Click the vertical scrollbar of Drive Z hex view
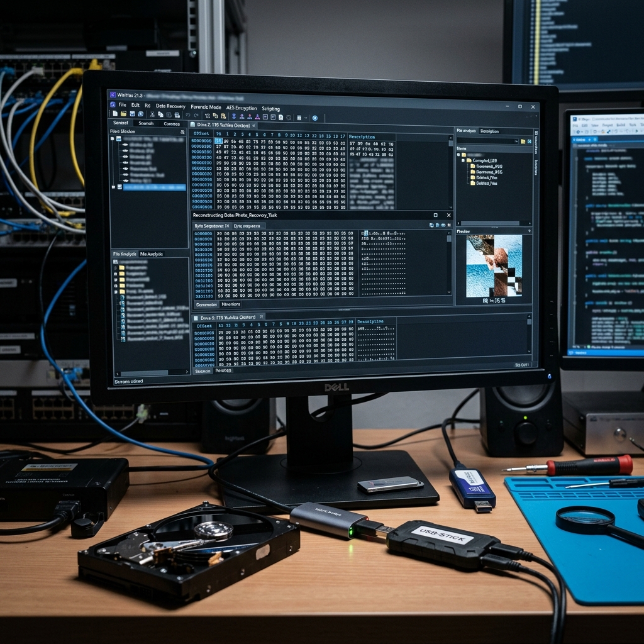 pos(450,172)
